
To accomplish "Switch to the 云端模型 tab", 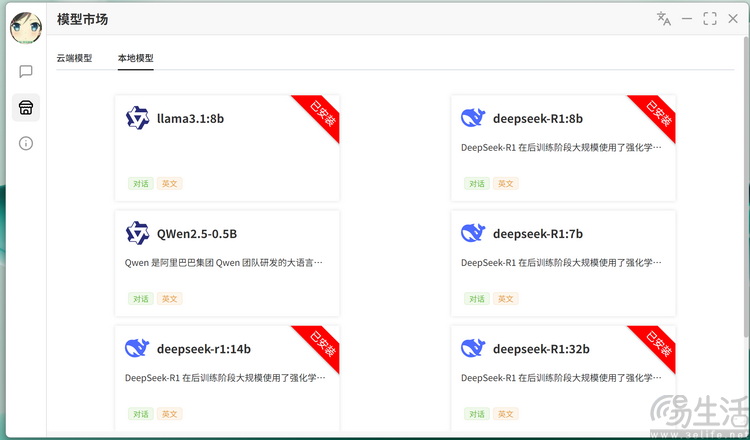I will (x=74, y=58).
